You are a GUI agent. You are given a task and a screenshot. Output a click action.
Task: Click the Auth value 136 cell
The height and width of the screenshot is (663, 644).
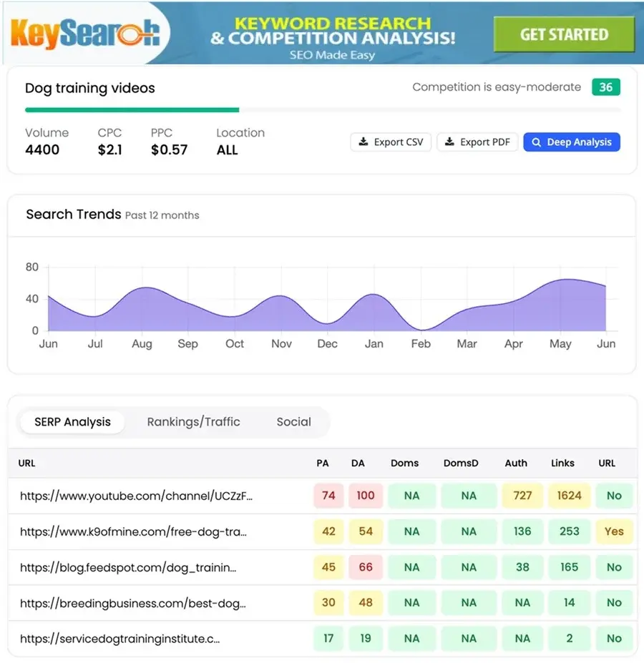[x=522, y=531]
